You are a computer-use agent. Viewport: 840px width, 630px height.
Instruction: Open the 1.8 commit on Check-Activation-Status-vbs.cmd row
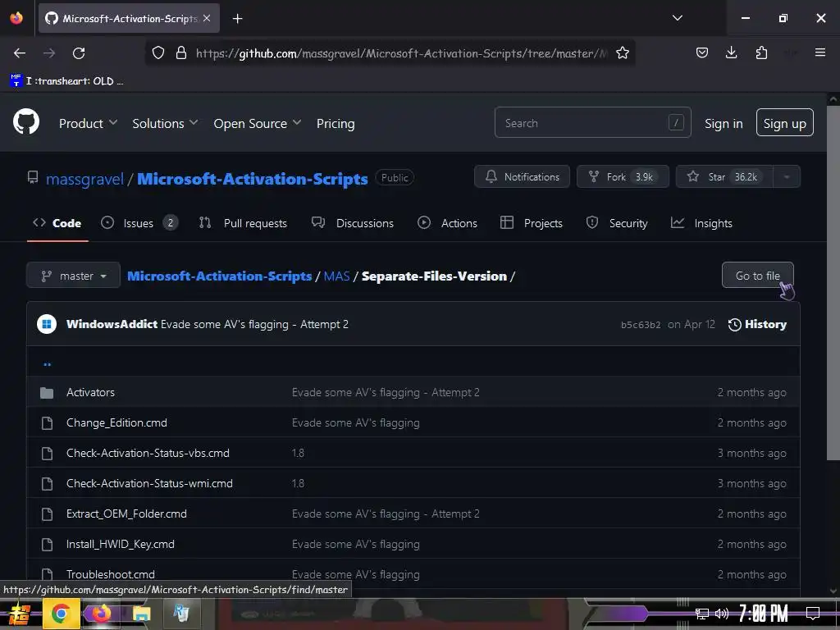point(298,453)
